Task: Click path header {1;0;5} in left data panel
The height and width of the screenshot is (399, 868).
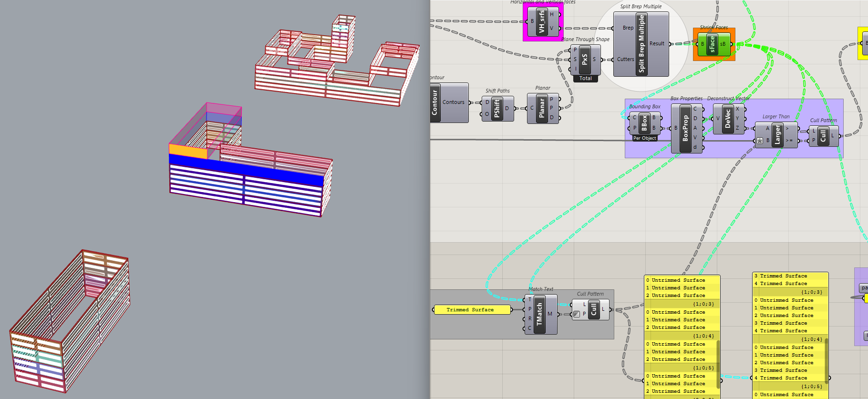Action: click(703, 368)
